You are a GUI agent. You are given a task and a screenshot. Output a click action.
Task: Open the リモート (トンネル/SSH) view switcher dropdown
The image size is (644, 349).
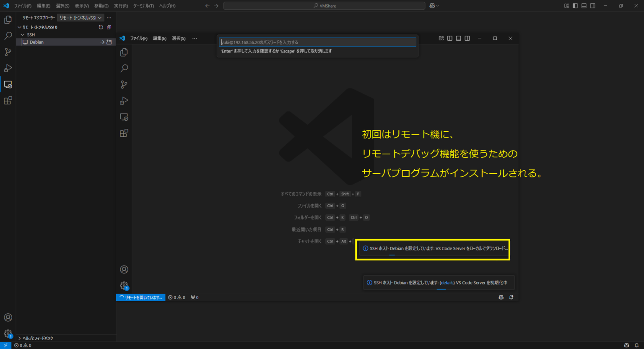tap(80, 18)
